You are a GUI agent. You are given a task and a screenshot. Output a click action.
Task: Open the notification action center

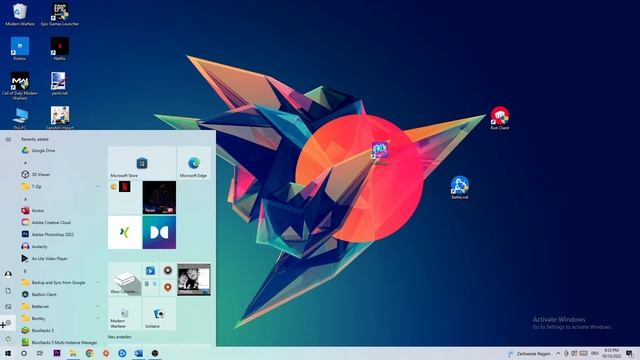[x=629, y=353]
